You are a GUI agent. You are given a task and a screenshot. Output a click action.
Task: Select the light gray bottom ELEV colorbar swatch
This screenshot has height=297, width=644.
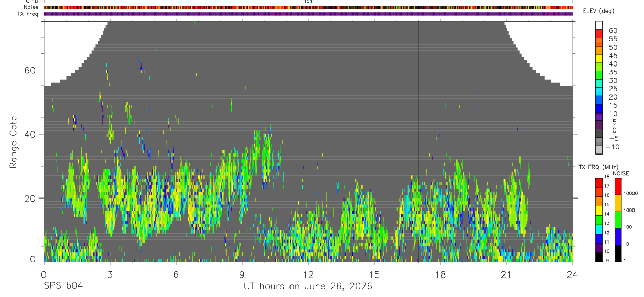[599, 149]
